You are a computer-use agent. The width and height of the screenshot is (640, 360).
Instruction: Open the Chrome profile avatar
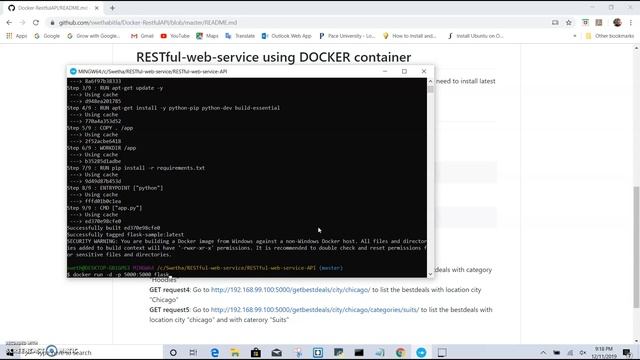pyautogui.click(x=617, y=23)
